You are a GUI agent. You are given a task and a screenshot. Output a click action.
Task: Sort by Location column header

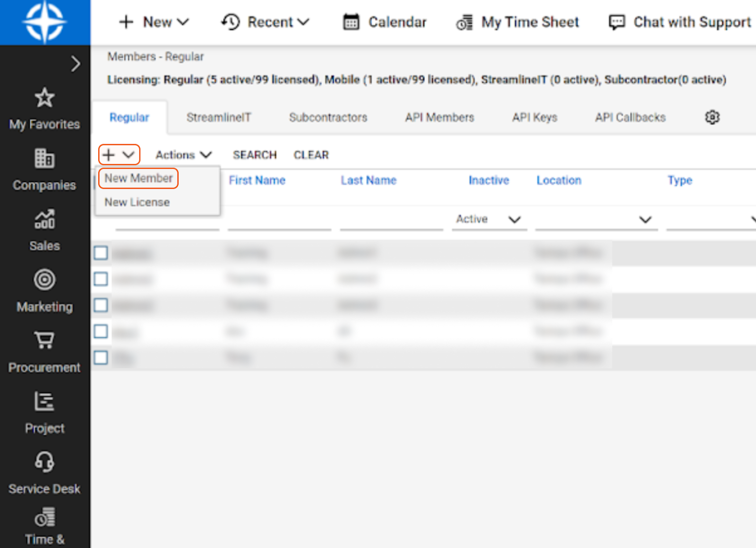pos(559,180)
